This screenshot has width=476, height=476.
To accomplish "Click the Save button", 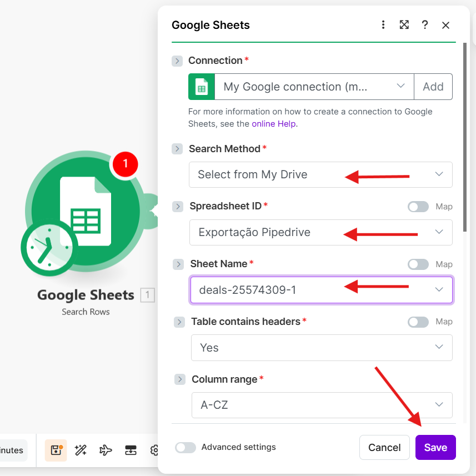I will (x=435, y=447).
